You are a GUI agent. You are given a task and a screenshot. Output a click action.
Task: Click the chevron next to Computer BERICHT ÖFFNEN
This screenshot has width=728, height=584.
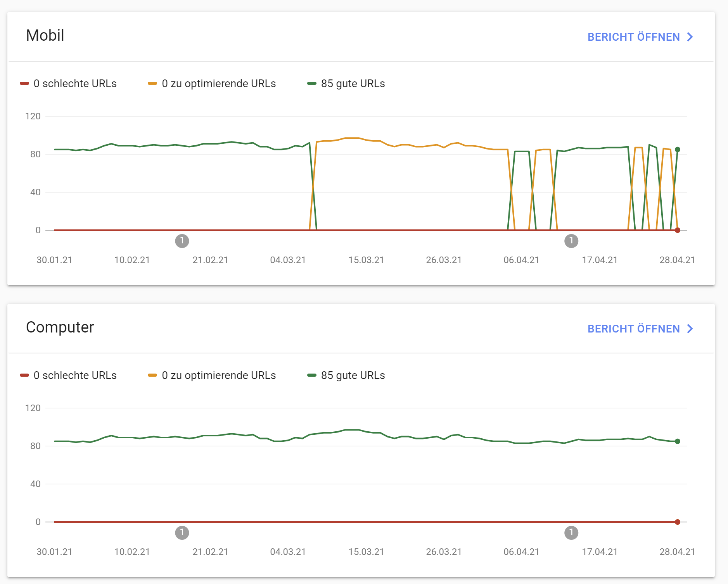[690, 329]
